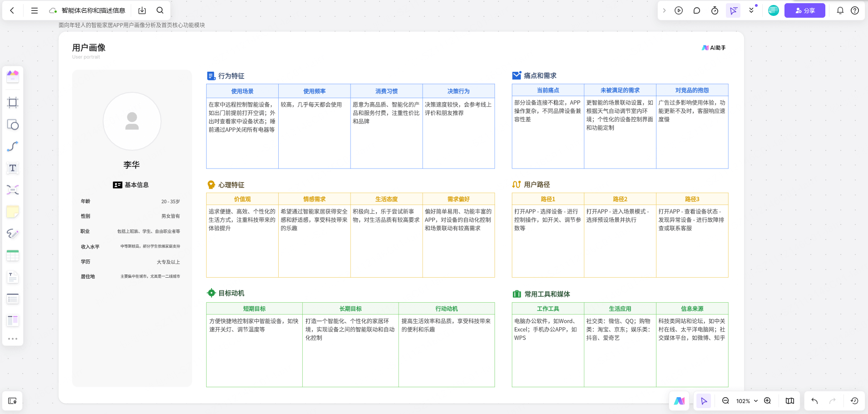Image resolution: width=868 pixels, height=414 pixels.
Task: Activate the pointer select mode
Action: point(704,401)
